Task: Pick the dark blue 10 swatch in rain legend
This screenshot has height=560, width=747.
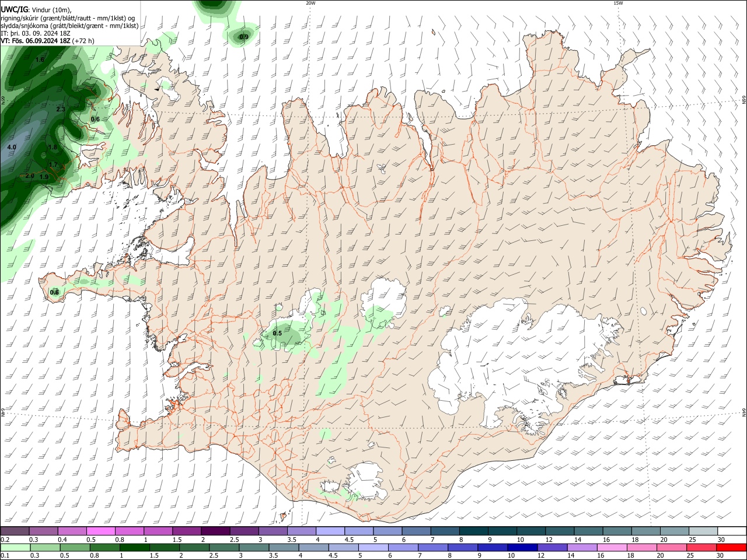Action: click(523, 547)
